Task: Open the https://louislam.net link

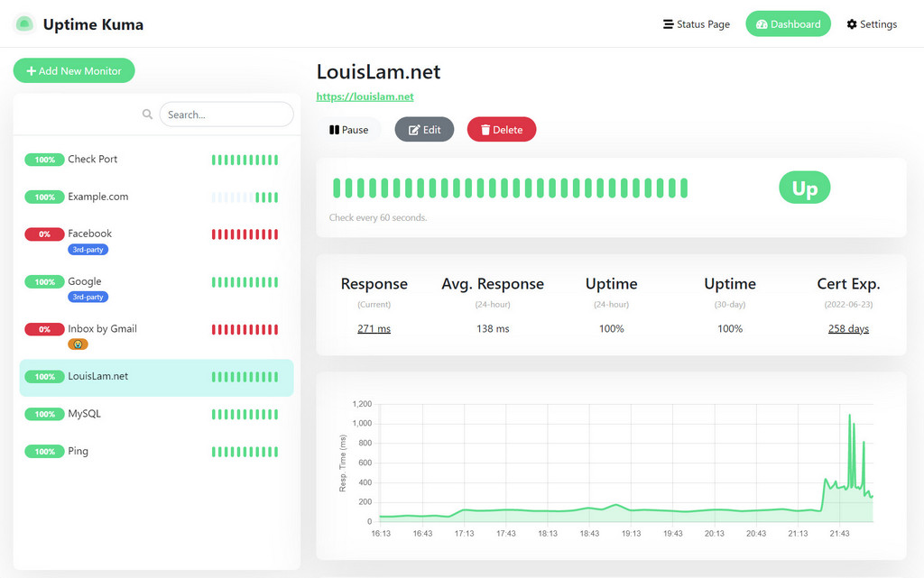Action: click(x=365, y=96)
